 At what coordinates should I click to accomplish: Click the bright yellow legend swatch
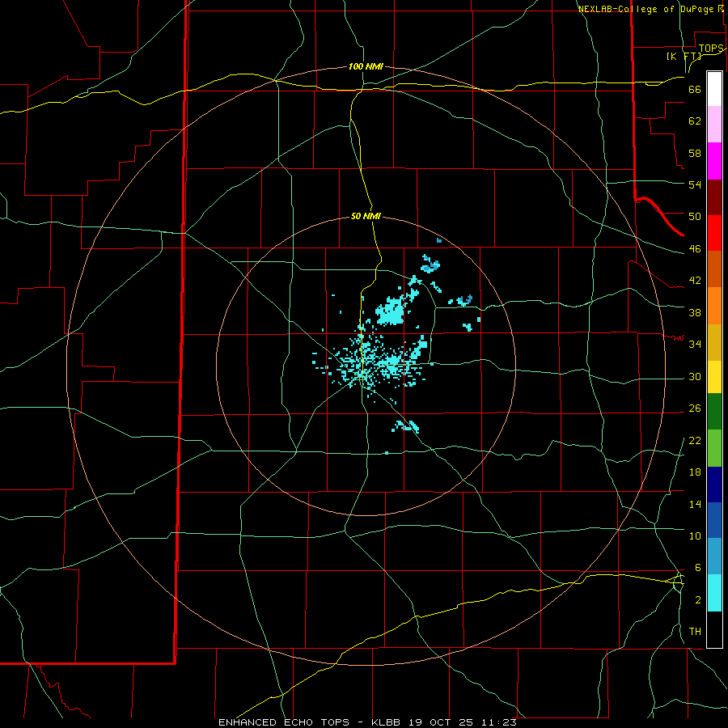click(x=714, y=377)
